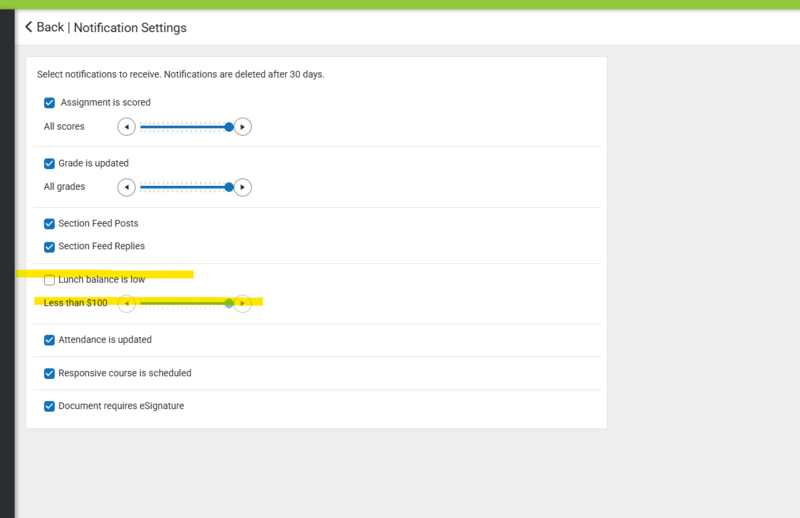Uncheck the Assignment is scored checkbox

(x=49, y=103)
